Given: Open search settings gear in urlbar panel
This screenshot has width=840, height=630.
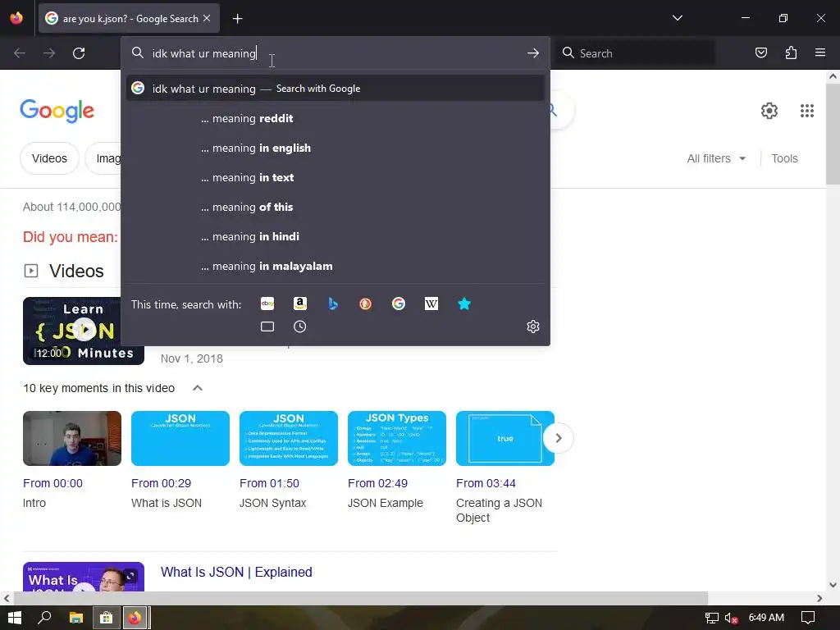Looking at the screenshot, I should click(x=533, y=326).
